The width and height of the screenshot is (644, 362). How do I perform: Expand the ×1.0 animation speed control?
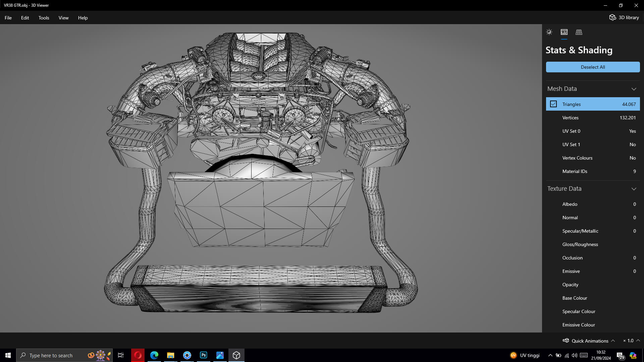click(638, 341)
